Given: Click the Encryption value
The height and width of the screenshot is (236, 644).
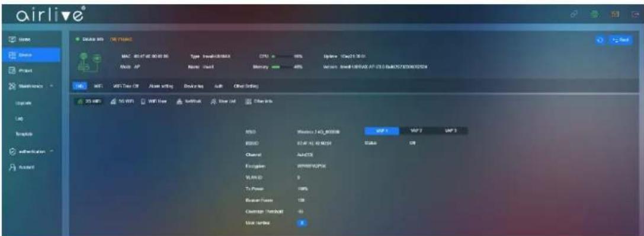Looking at the screenshot, I should 311,166.
